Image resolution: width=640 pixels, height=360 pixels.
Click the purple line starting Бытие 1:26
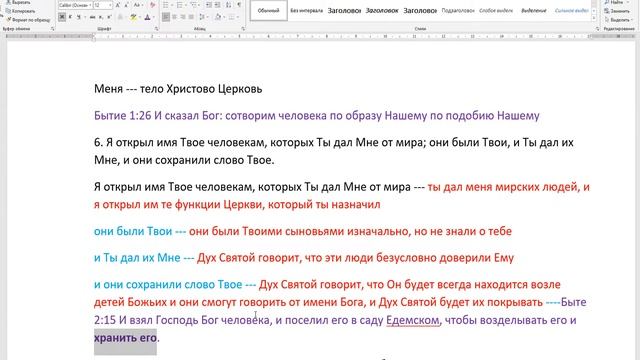[316, 116]
